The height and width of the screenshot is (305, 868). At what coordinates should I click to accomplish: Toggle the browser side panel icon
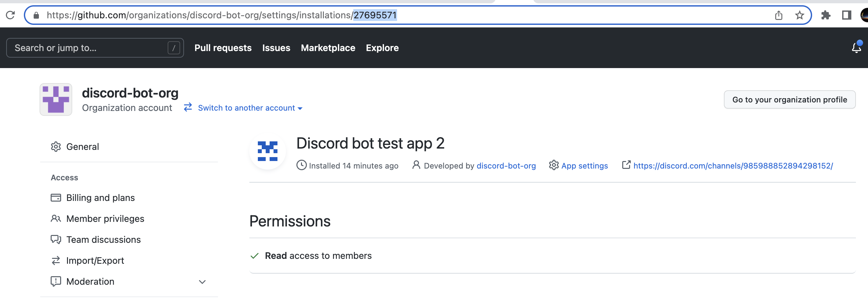(x=846, y=15)
